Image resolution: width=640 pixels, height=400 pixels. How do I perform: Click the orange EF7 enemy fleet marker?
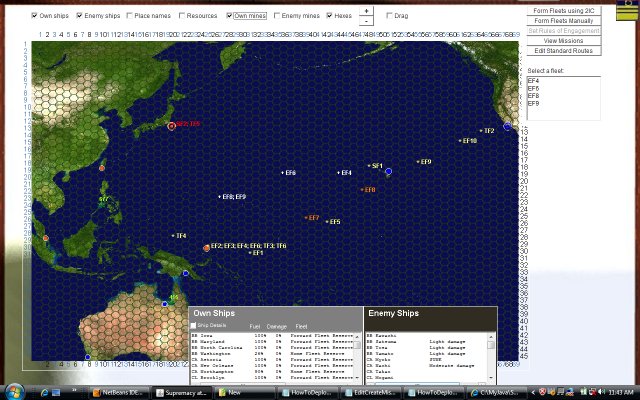click(x=306, y=217)
